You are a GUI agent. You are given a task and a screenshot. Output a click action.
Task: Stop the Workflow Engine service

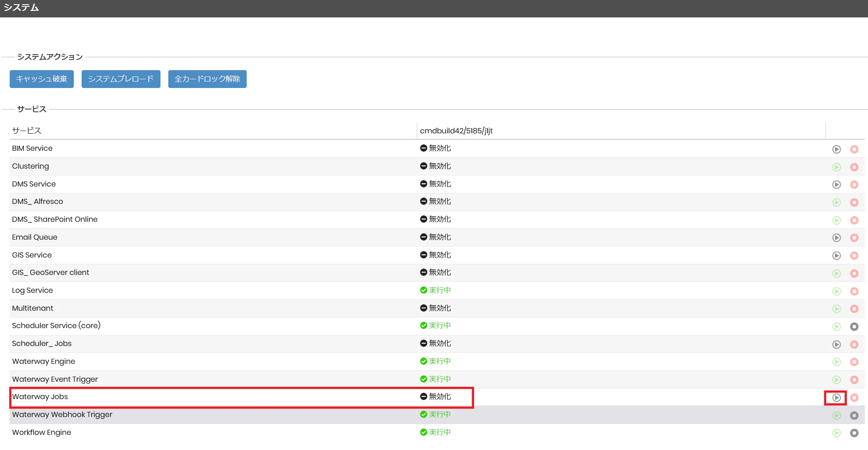(854, 433)
